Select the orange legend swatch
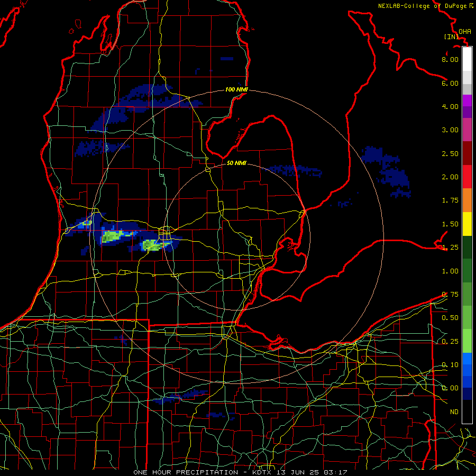Viewport: 476px width, 476px height. click(x=467, y=200)
